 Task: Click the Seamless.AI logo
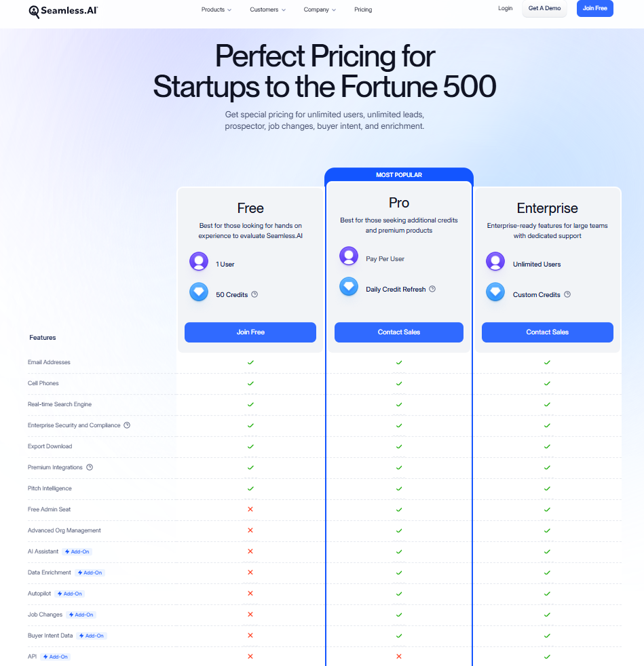click(62, 11)
